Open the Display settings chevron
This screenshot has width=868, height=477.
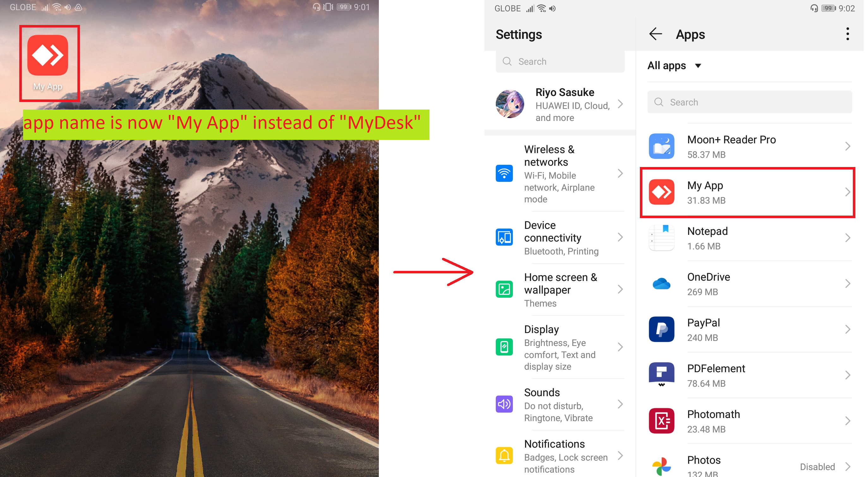(620, 347)
